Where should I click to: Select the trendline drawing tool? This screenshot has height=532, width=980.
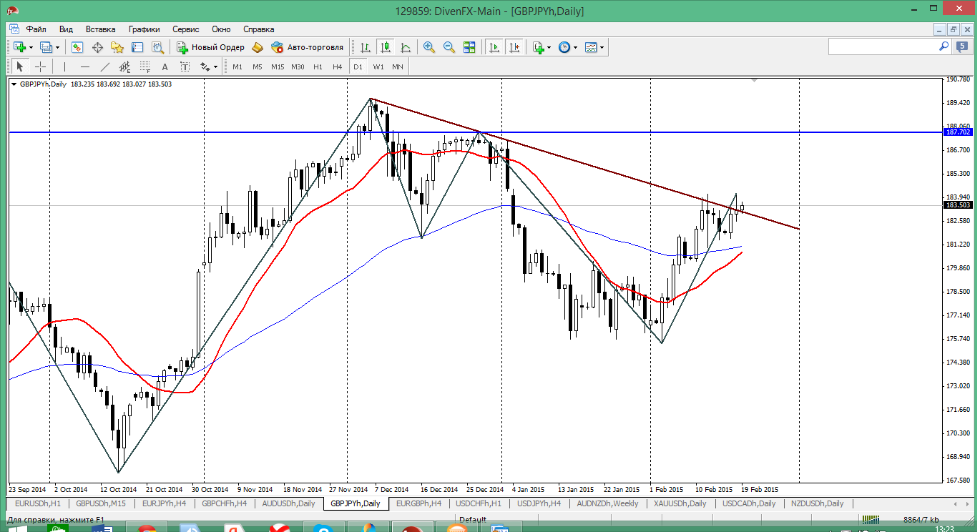[105, 66]
